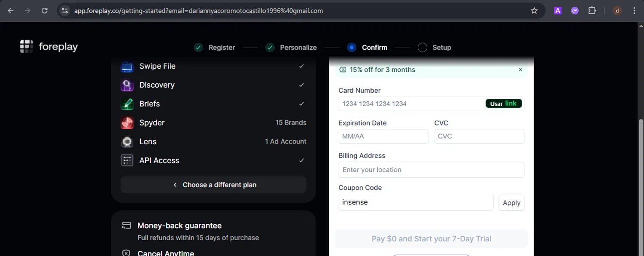Click the Coupon Code field
Screen dimensions: 644x256
click(416, 202)
